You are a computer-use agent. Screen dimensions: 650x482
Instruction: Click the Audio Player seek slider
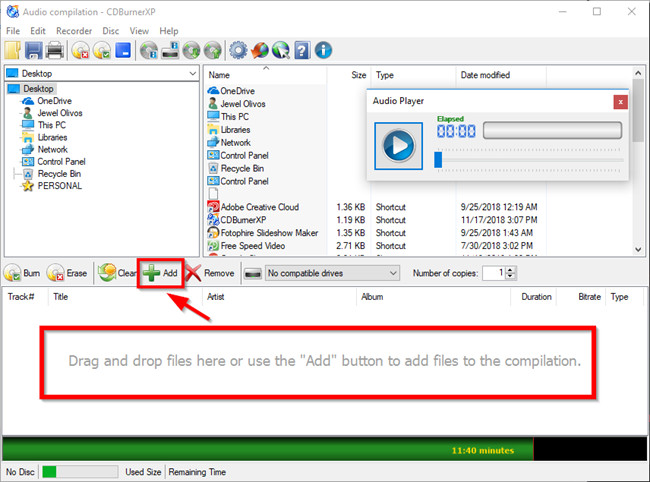(x=530, y=159)
